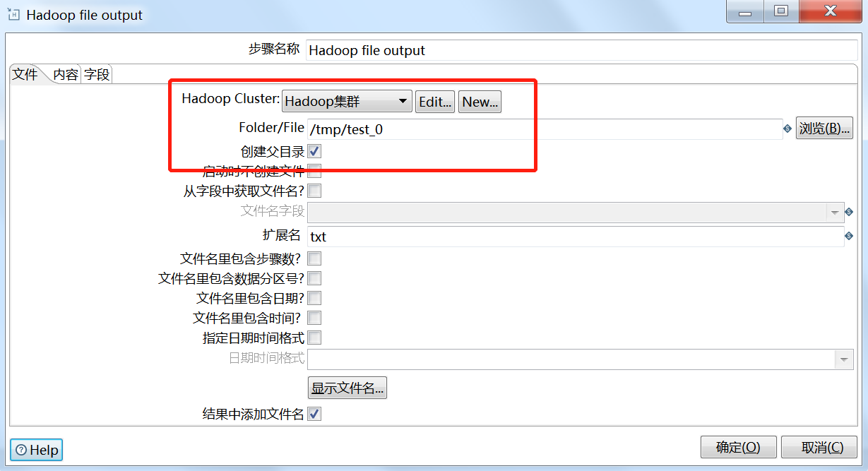
Task: Enable 文件名里包含日期 checkbox
Action: 314,298
